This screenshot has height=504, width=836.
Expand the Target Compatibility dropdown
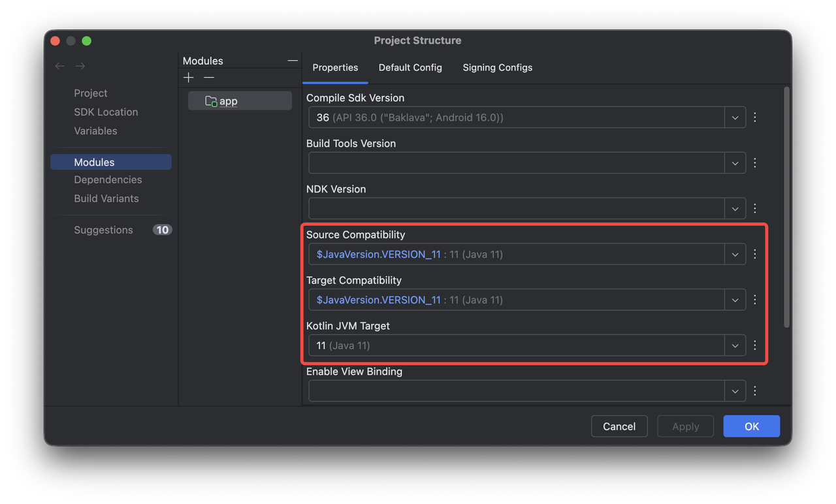(735, 300)
